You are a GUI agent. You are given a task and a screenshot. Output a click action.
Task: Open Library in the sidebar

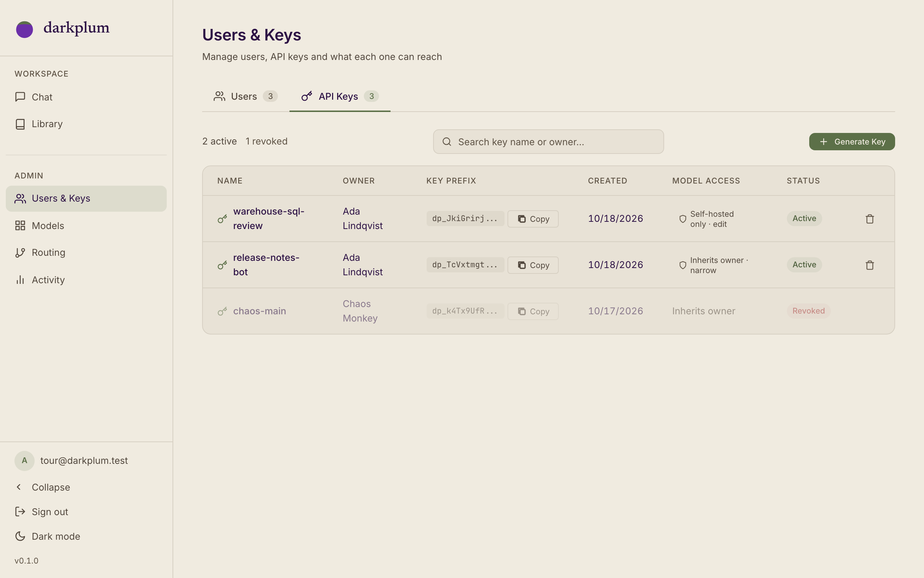point(86,124)
